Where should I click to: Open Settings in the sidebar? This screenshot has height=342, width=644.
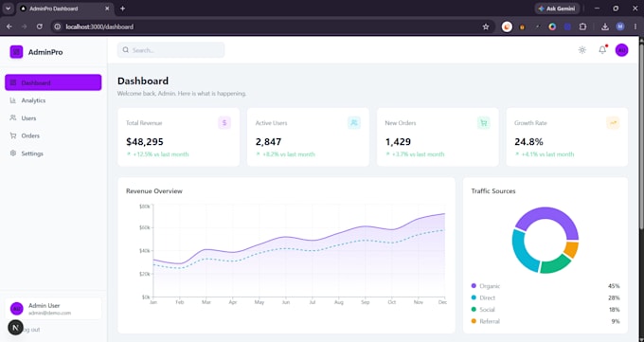[x=53, y=153]
